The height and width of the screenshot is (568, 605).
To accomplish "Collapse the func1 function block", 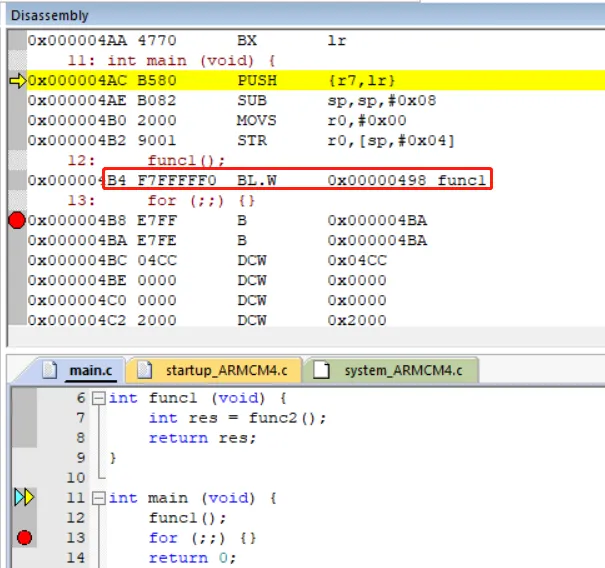I will click(x=97, y=398).
